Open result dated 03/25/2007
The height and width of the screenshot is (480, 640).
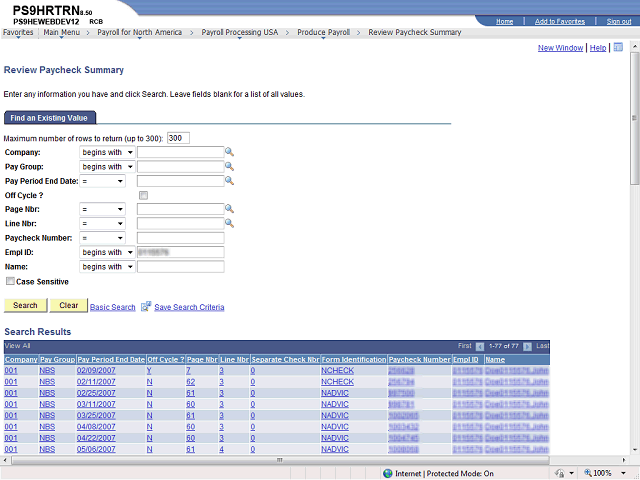point(96,416)
